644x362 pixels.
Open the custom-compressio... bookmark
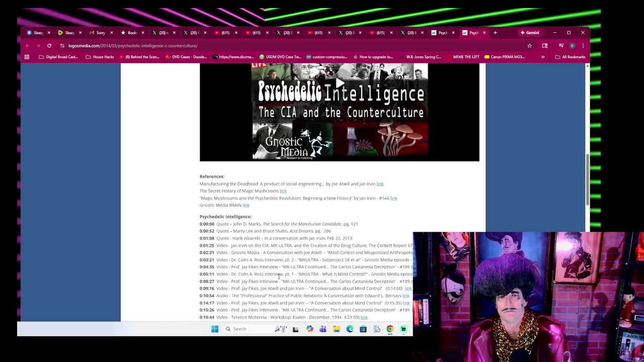tap(327, 57)
